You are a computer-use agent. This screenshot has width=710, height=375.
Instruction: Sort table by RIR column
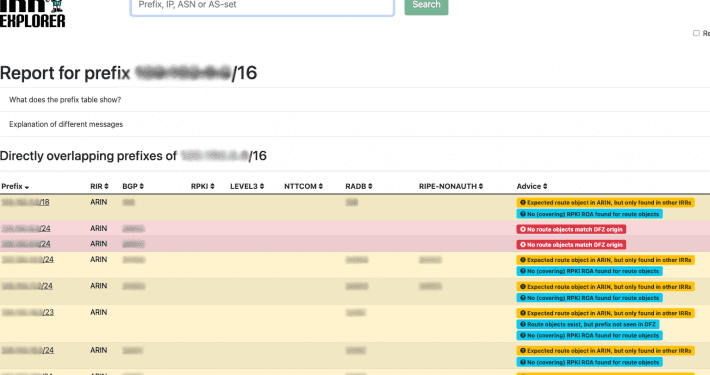click(99, 186)
